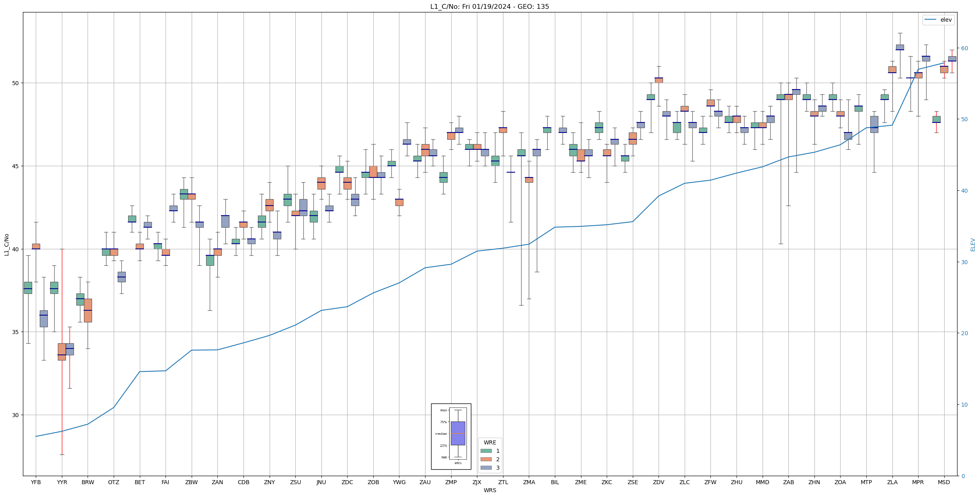Viewport: 980px width, 497px height.
Task: Click the green WRE 1 legend swatch
Action: point(486,451)
